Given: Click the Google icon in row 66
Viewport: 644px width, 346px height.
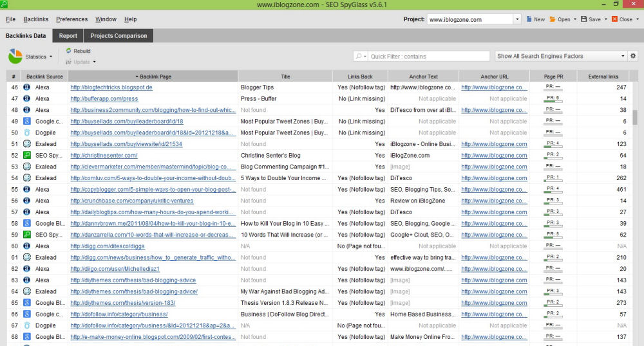Looking at the screenshot, I should [26, 314].
